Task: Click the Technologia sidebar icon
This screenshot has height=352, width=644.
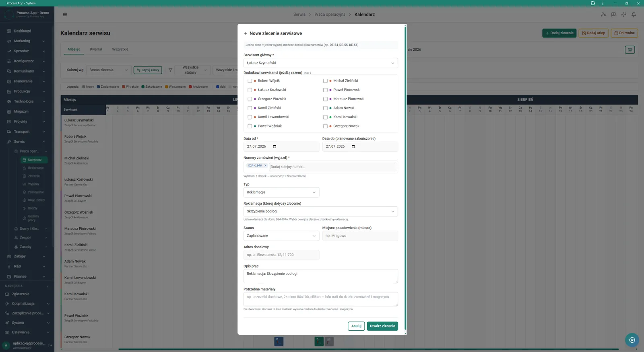Action: click(9, 101)
